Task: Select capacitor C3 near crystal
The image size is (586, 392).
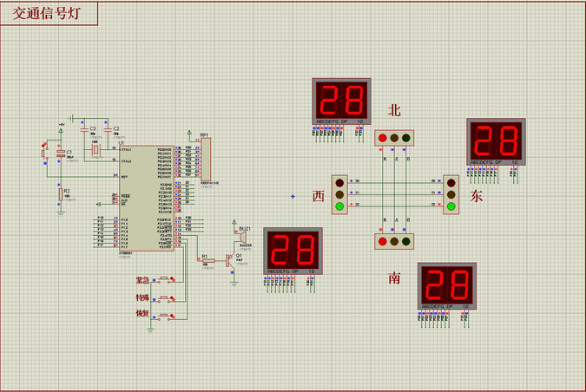Action: 84,130
